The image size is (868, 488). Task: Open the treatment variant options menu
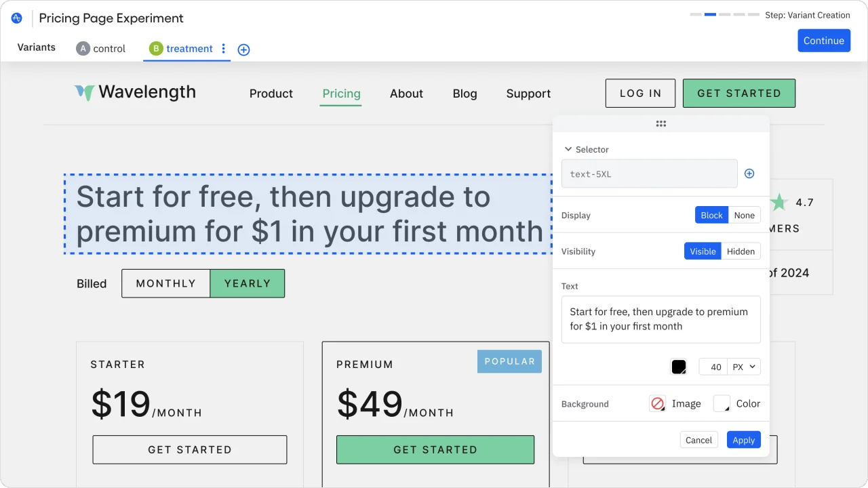click(x=224, y=49)
